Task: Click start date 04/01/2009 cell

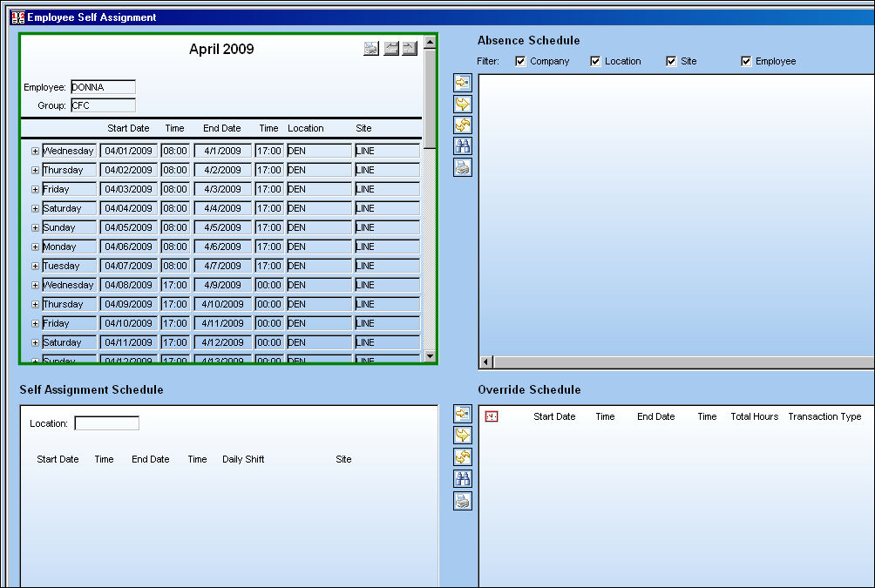Action: coord(128,151)
